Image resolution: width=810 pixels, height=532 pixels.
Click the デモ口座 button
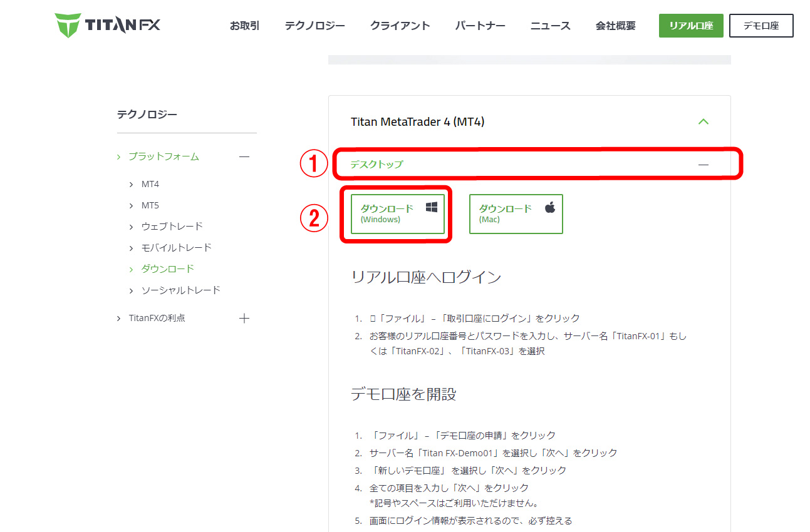point(761,26)
